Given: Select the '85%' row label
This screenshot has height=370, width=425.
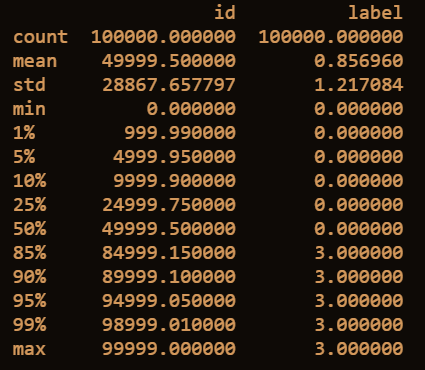Looking at the screenshot, I should click(29, 253).
